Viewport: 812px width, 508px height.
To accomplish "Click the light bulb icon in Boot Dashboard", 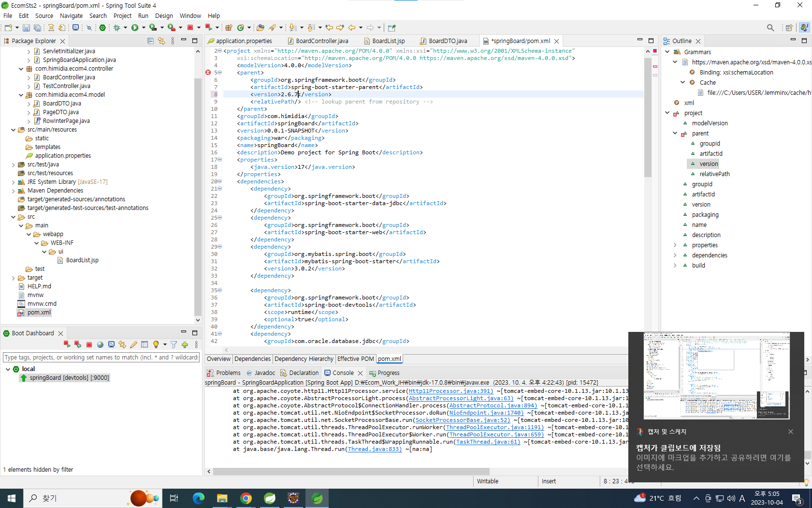I will (x=156, y=344).
